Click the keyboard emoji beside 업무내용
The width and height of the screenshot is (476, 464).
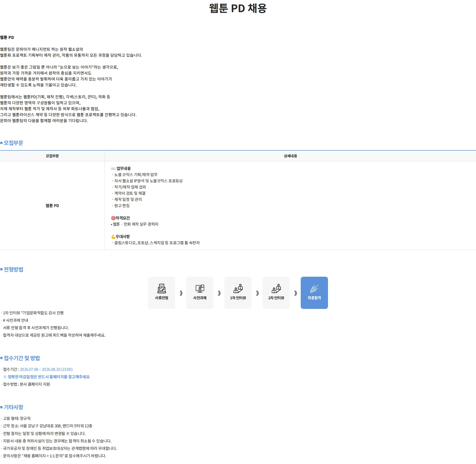click(113, 168)
